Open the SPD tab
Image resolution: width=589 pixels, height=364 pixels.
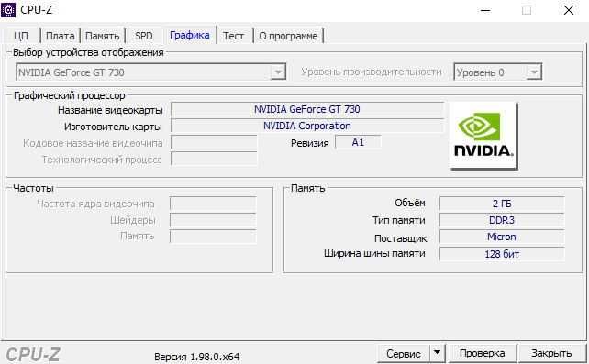144,36
